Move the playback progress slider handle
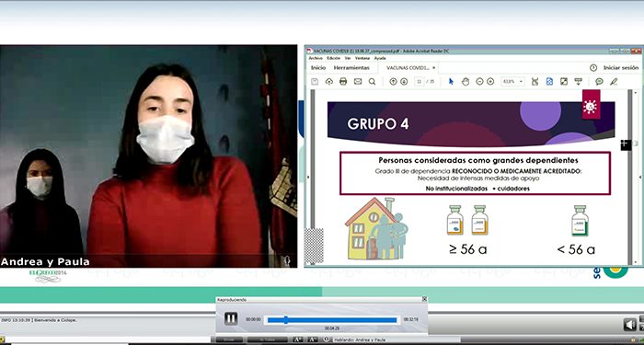 coord(286,320)
